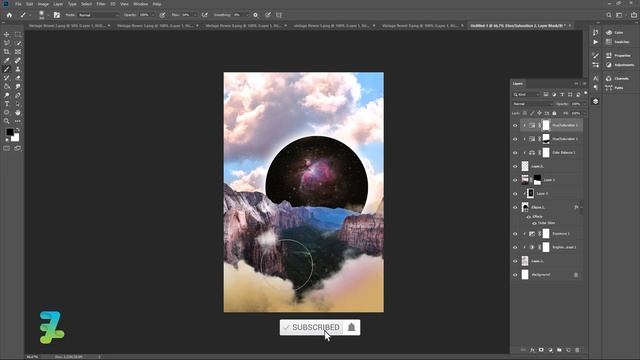Click the Edit toolbar three-dots icon
This screenshot has height=360, width=640.
18,121
